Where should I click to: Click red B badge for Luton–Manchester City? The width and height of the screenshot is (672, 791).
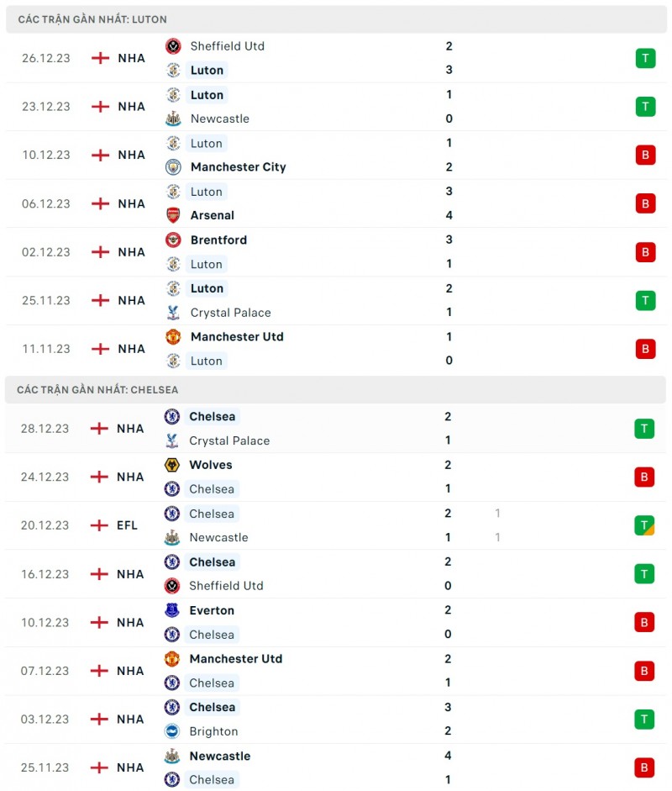[645, 155]
